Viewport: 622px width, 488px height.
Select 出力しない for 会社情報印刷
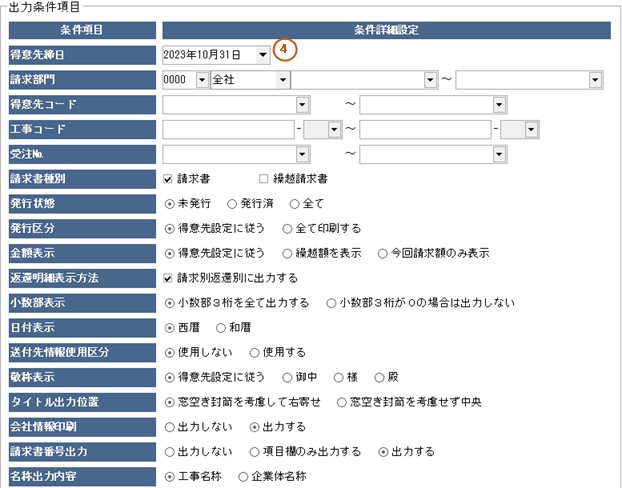[169, 426]
